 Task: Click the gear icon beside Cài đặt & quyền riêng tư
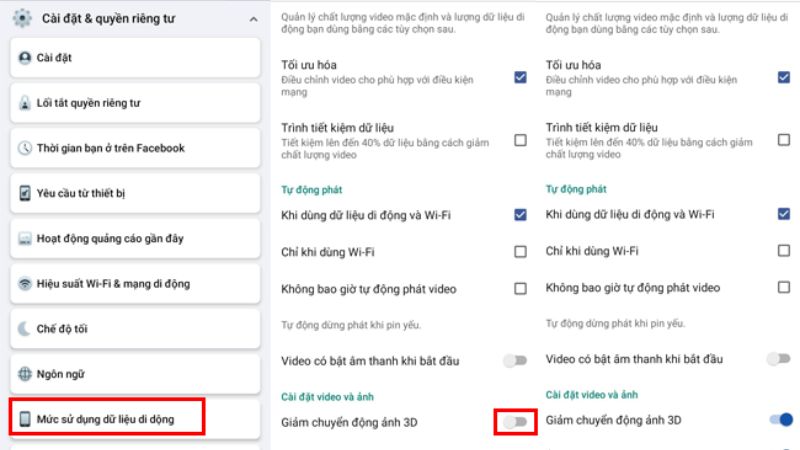[23, 17]
